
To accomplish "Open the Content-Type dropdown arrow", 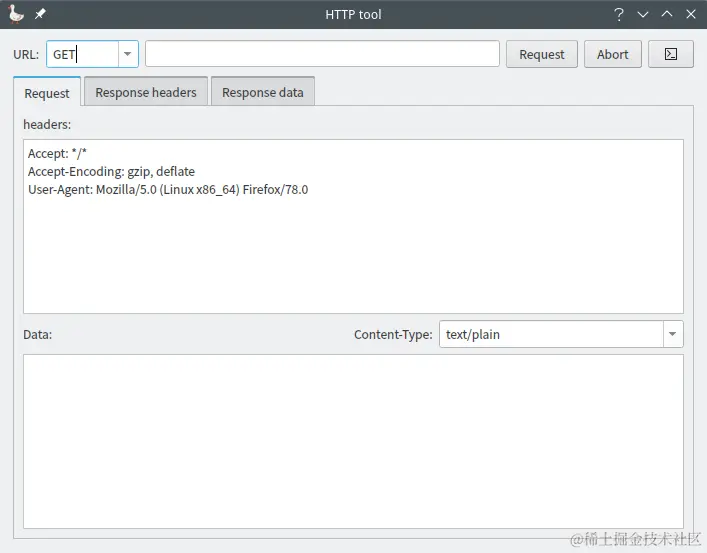I will pyautogui.click(x=673, y=334).
